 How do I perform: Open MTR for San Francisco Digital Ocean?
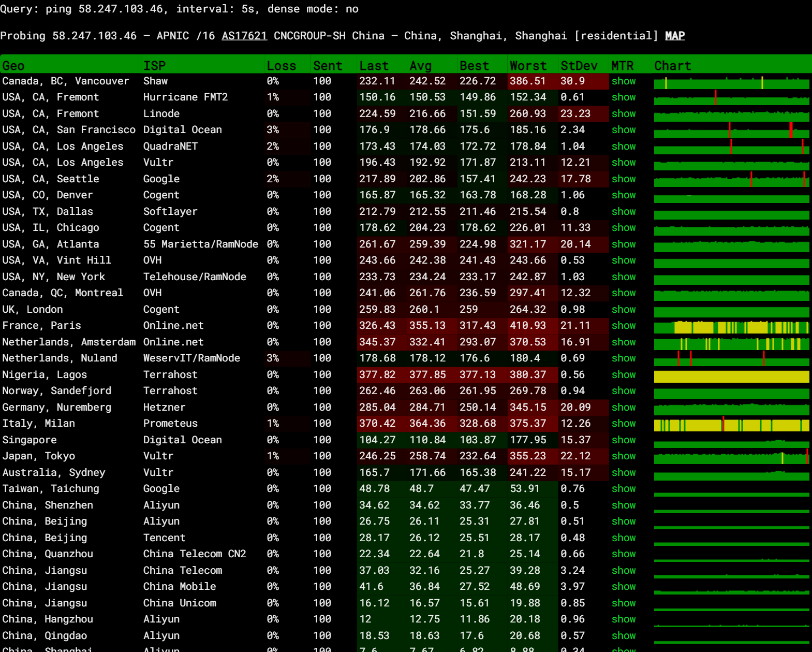click(x=623, y=130)
